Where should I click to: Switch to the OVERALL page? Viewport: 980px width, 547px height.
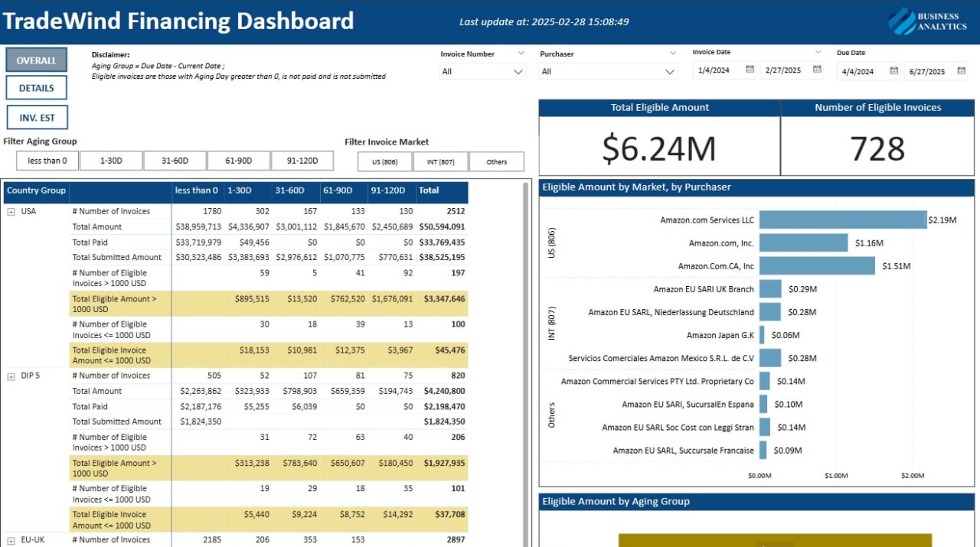37,60
